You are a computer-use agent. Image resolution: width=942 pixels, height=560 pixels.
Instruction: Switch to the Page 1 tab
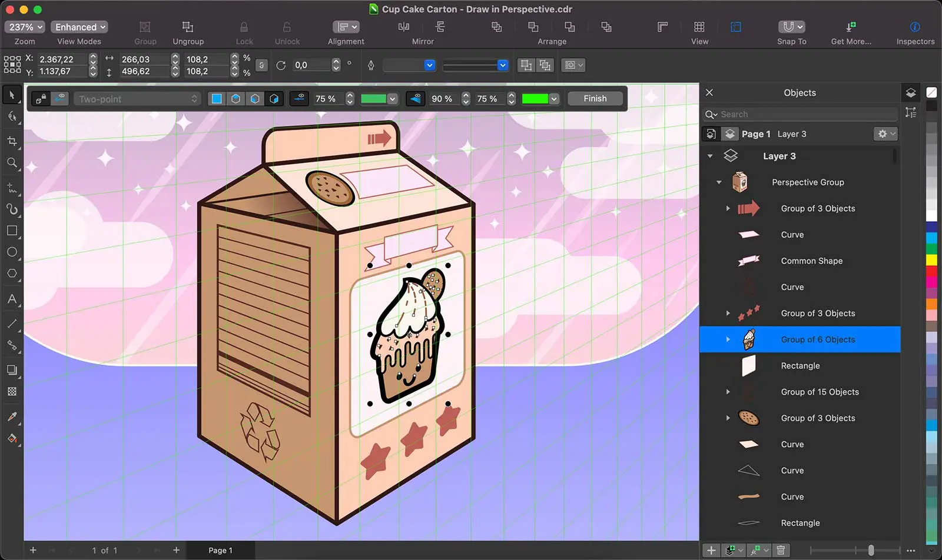(220, 550)
